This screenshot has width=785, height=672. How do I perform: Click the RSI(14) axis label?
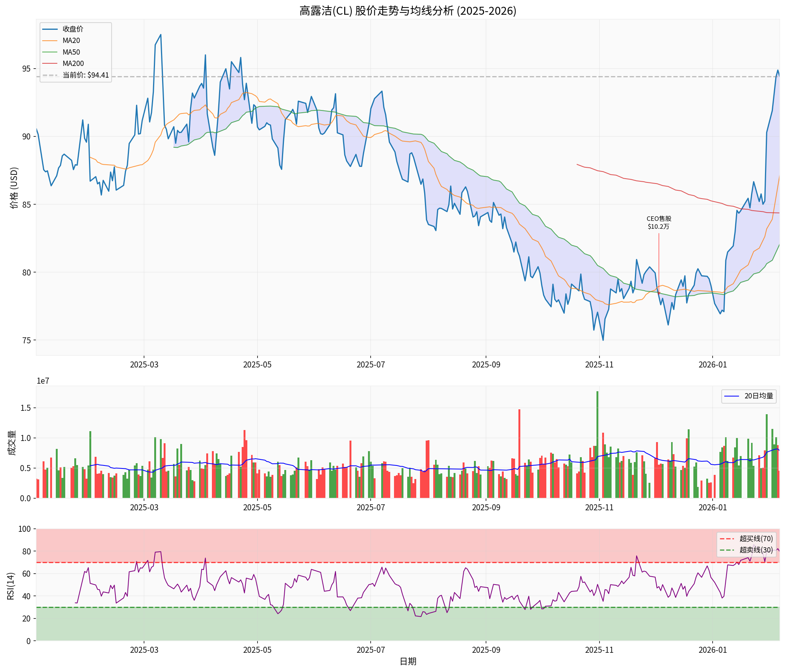point(11,586)
